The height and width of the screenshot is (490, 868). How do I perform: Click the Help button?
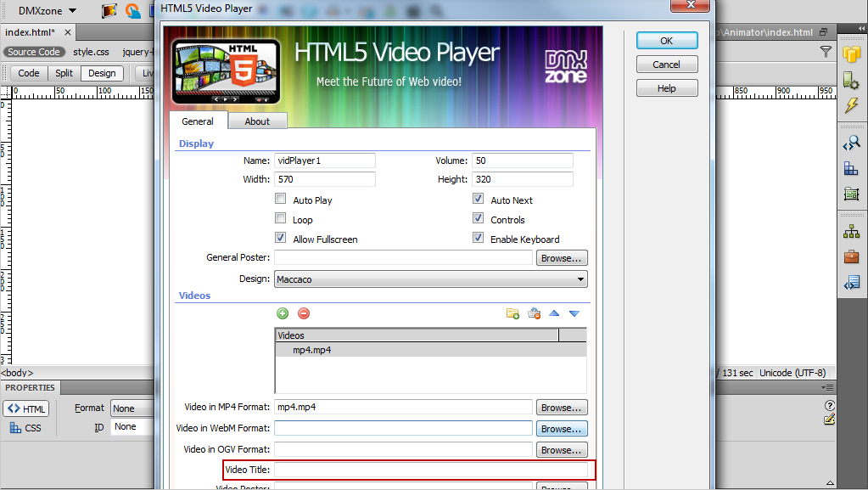(x=667, y=88)
